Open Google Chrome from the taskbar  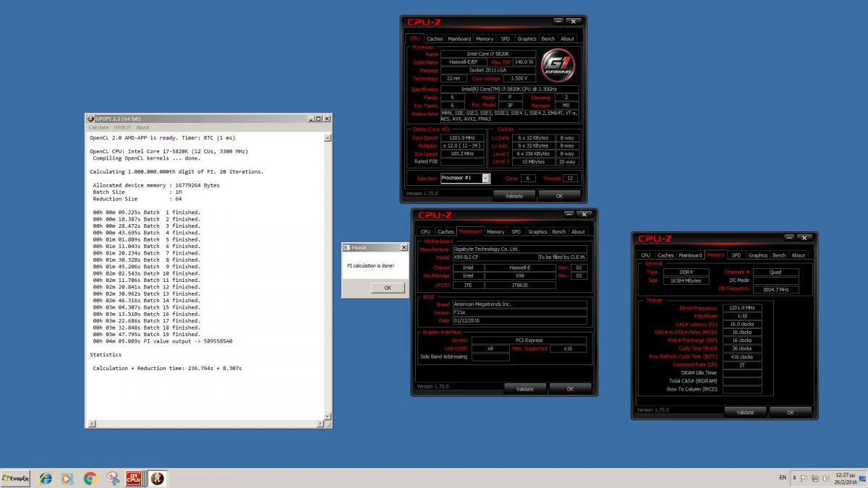(x=90, y=478)
